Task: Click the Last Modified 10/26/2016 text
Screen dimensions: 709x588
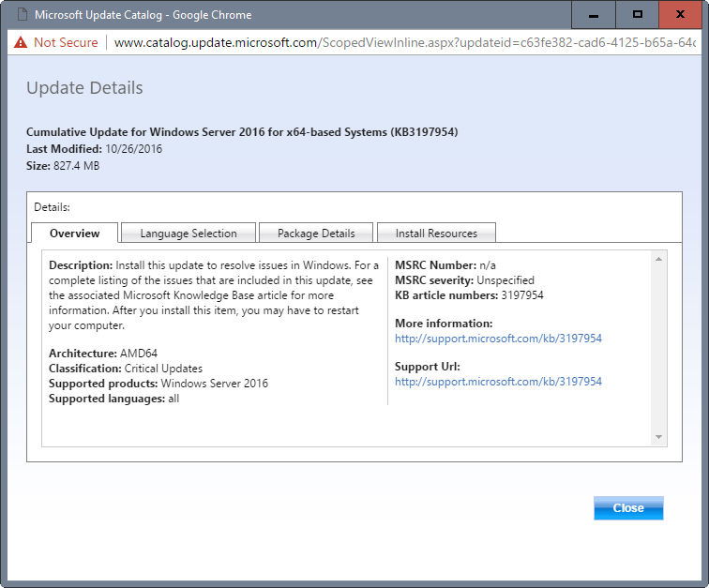Action: click(94, 149)
